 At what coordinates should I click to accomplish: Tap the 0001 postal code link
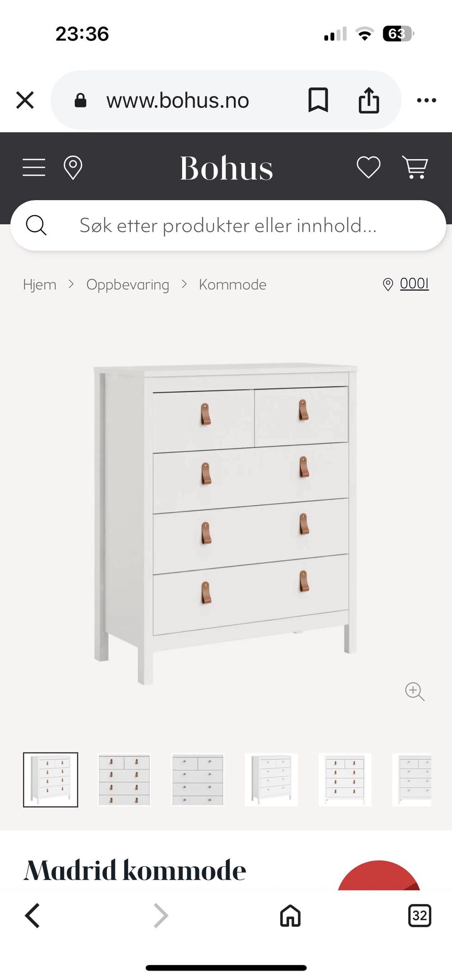pyautogui.click(x=414, y=283)
